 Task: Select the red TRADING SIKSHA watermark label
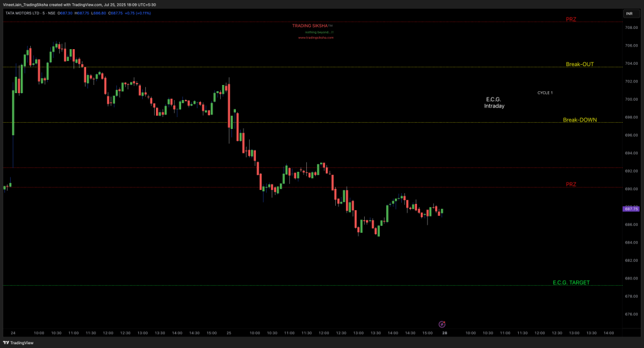[313, 26]
